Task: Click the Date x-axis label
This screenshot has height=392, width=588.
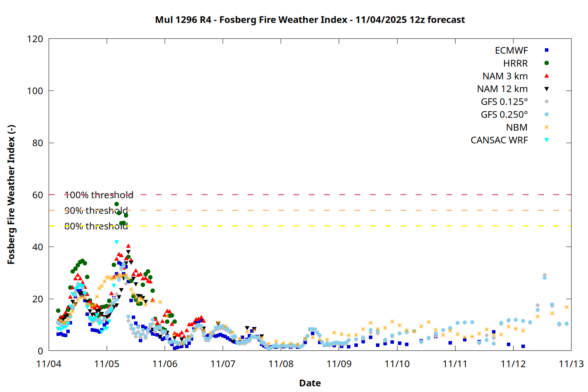Action: click(310, 383)
